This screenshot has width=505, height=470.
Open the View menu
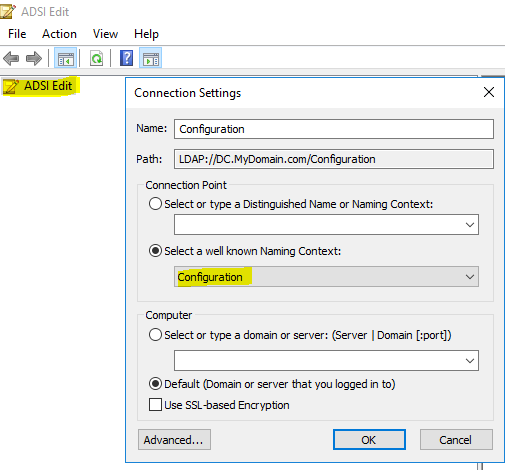coord(105,34)
